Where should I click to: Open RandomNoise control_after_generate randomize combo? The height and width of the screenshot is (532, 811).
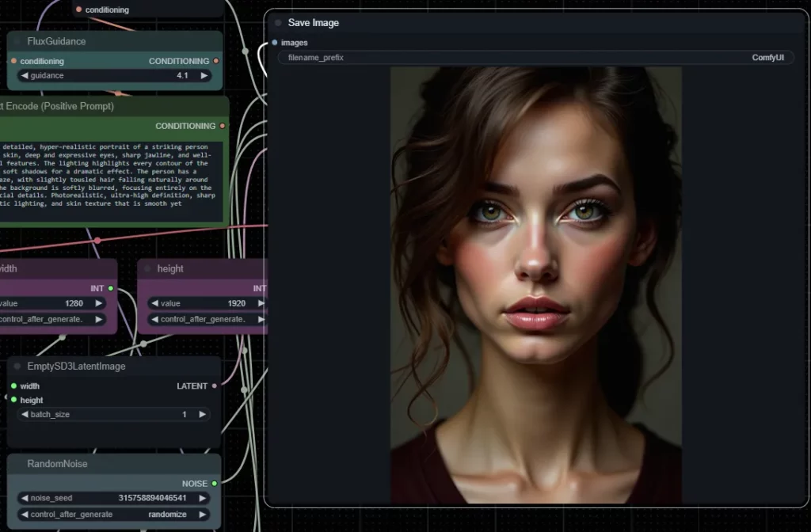(113, 515)
